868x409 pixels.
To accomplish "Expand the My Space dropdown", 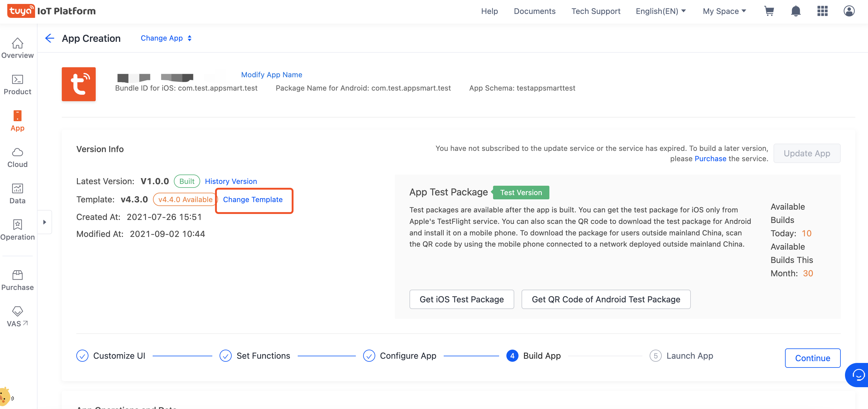I will pos(724,11).
